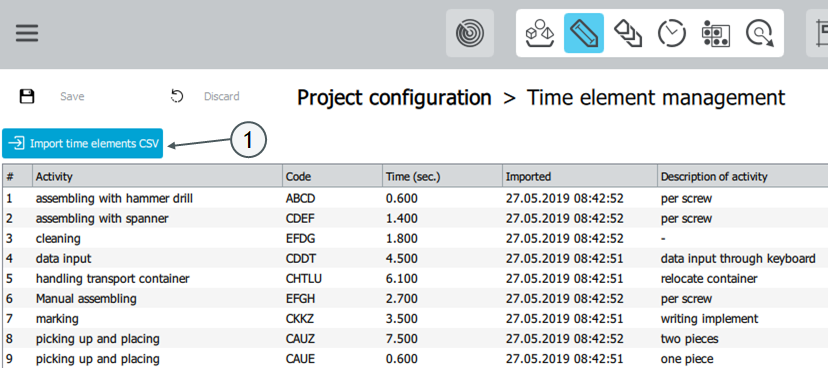Screen dimensions: 828x368
Task: Click time value 4.500
Action: point(401,259)
